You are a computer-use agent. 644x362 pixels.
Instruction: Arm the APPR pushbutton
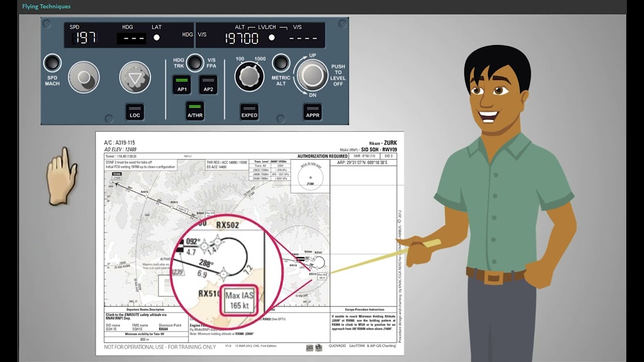coord(312,112)
